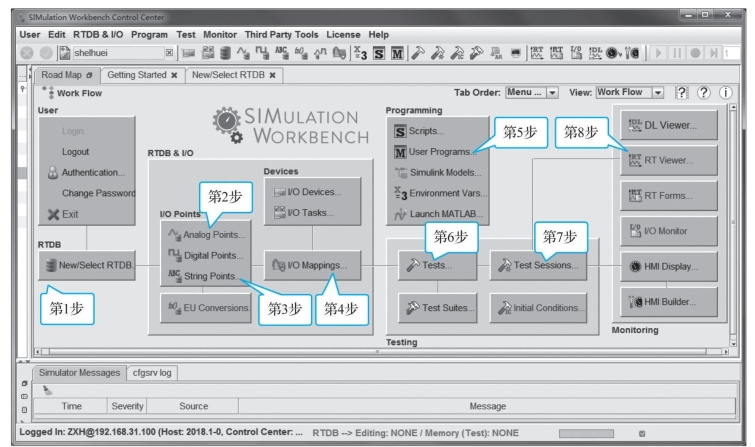Click the I/O Mappings toolbar icon
This screenshot has width=755, height=447.
click(x=339, y=53)
